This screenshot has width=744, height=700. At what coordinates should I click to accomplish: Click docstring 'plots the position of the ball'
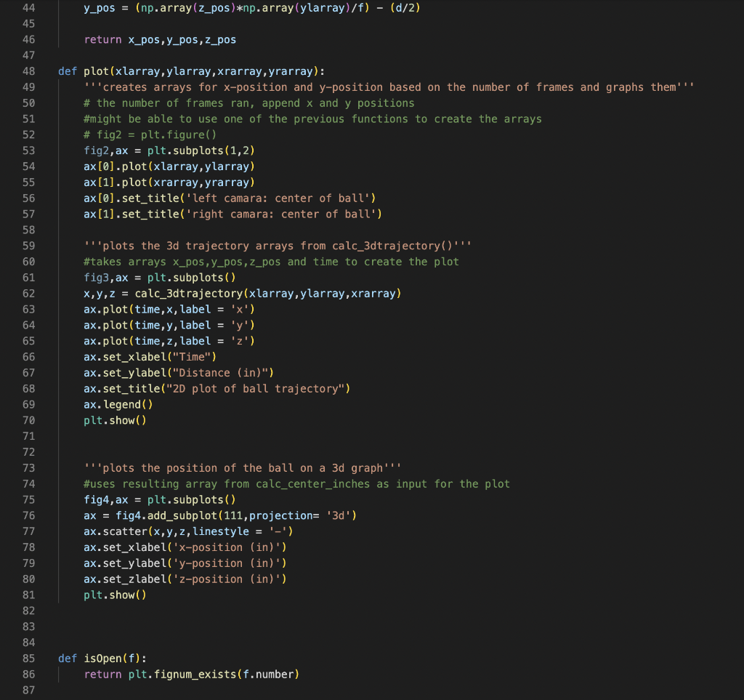[243, 468]
